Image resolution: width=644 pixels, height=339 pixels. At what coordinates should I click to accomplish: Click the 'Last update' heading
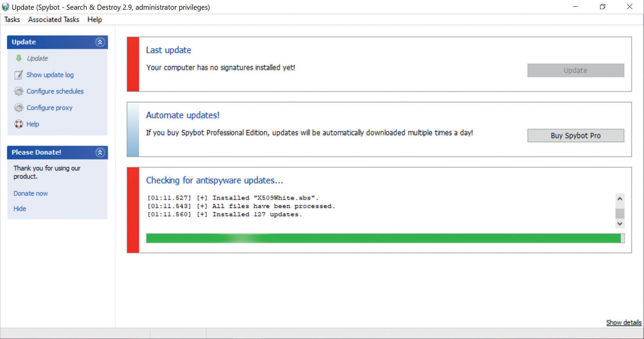tap(169, 50)
